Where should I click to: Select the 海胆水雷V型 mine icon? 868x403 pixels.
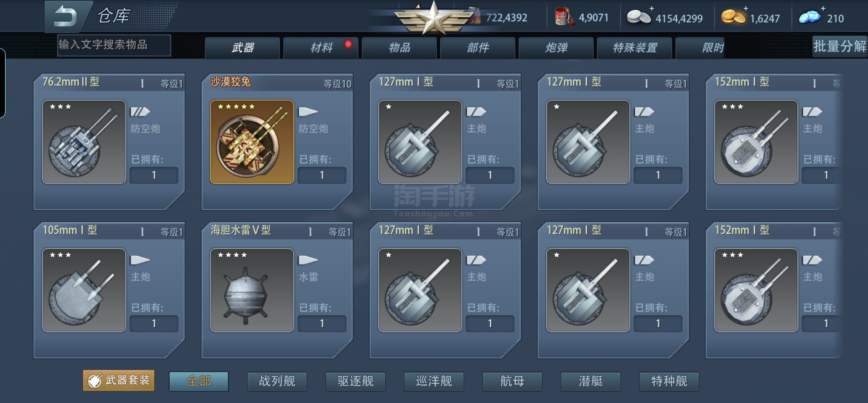tap(252, 290)
